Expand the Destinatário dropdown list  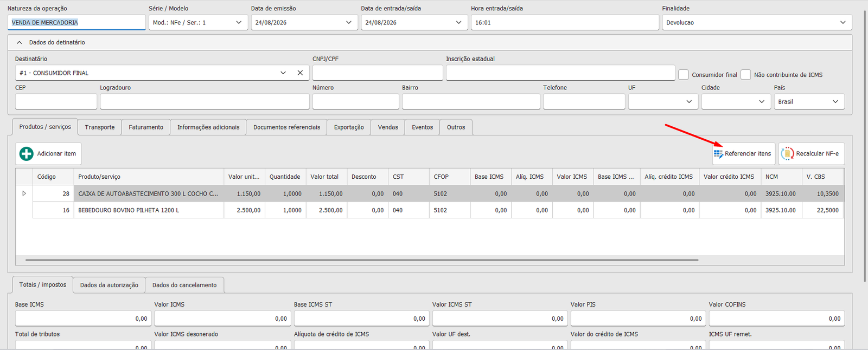[x=283, y=73]
